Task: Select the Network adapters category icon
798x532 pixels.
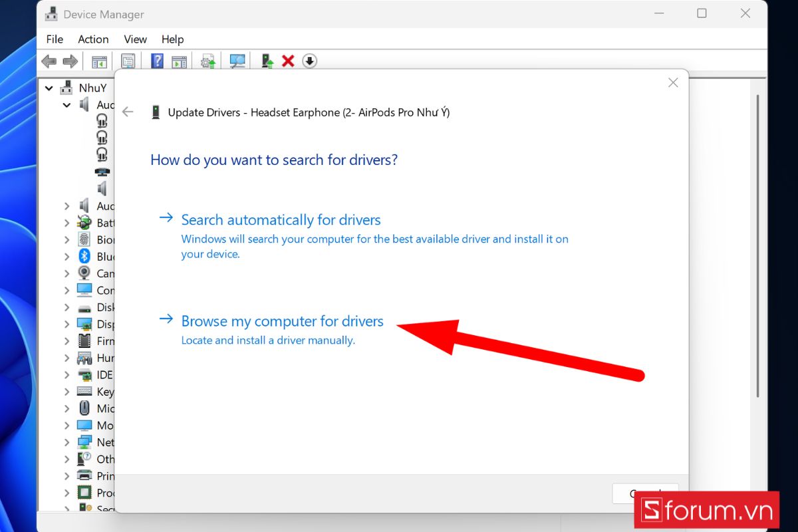Action: [x=84, y=442]
